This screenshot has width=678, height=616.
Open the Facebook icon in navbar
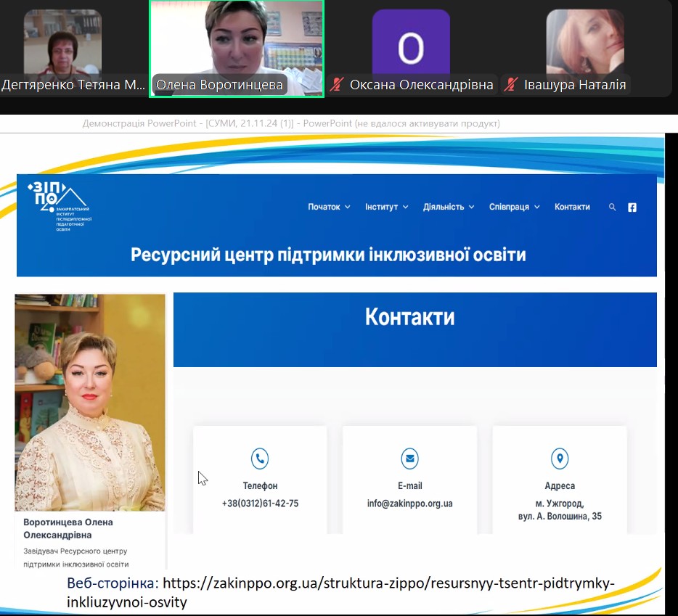[x=632, y=208]
